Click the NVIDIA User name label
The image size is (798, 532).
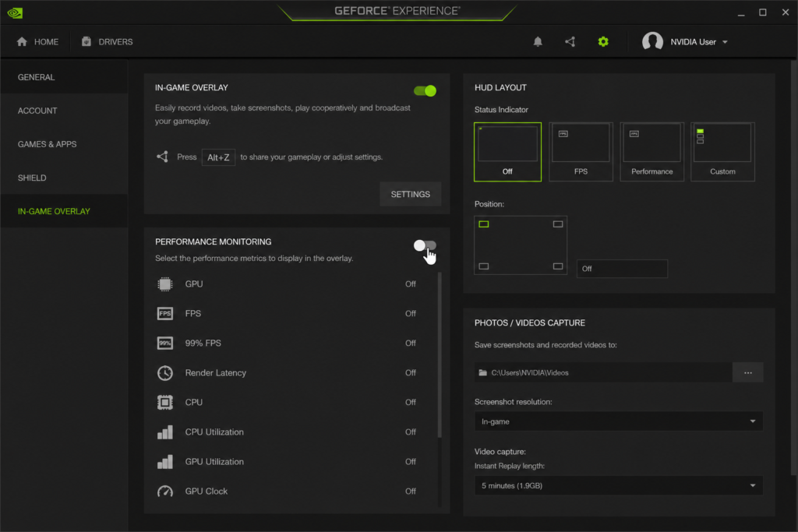click(693, 42)
